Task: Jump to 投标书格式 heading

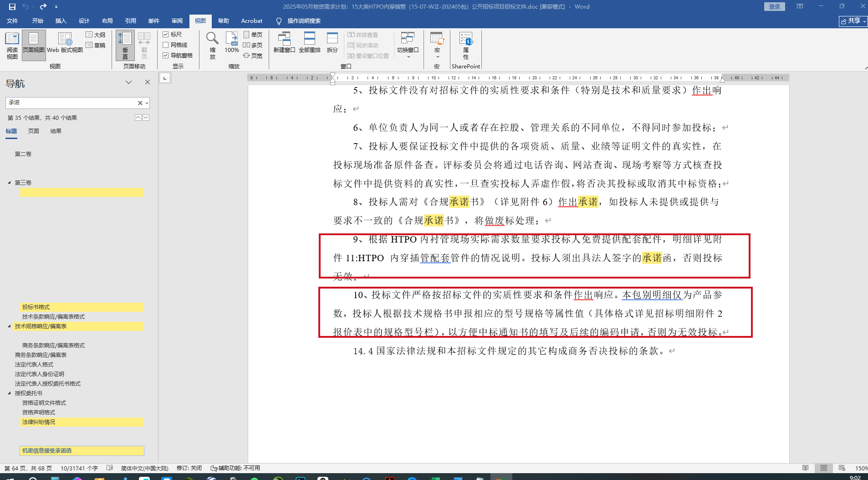Action: (82, 307)
